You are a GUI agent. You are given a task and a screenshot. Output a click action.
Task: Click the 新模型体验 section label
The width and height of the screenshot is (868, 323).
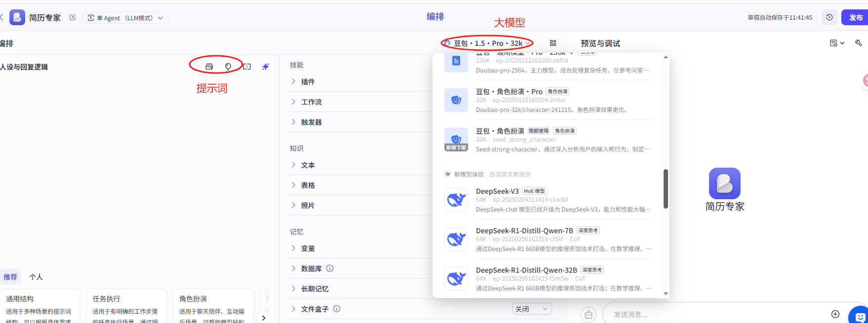(469, 174)
